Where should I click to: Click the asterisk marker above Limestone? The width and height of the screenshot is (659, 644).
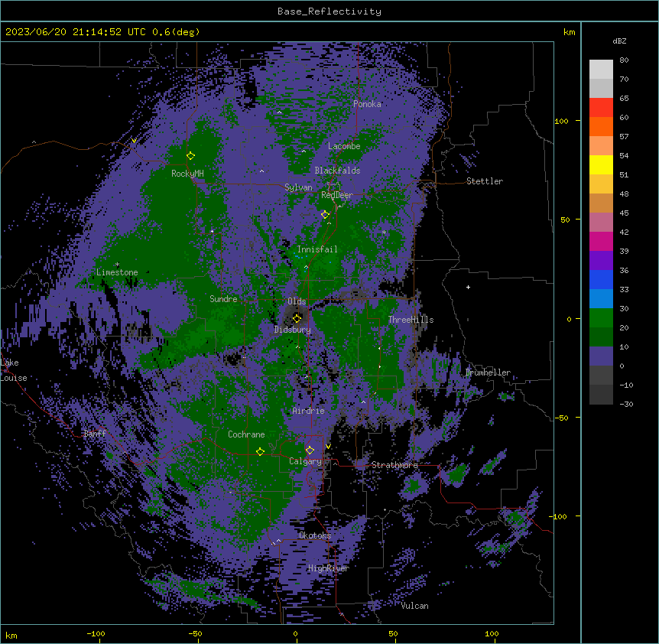coord(117,265)
